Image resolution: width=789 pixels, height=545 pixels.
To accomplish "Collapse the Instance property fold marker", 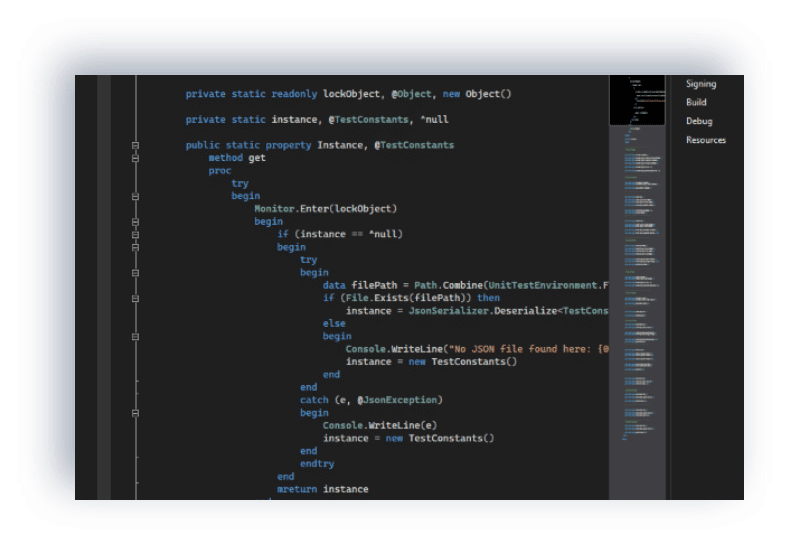I will [x=135, y=145].
